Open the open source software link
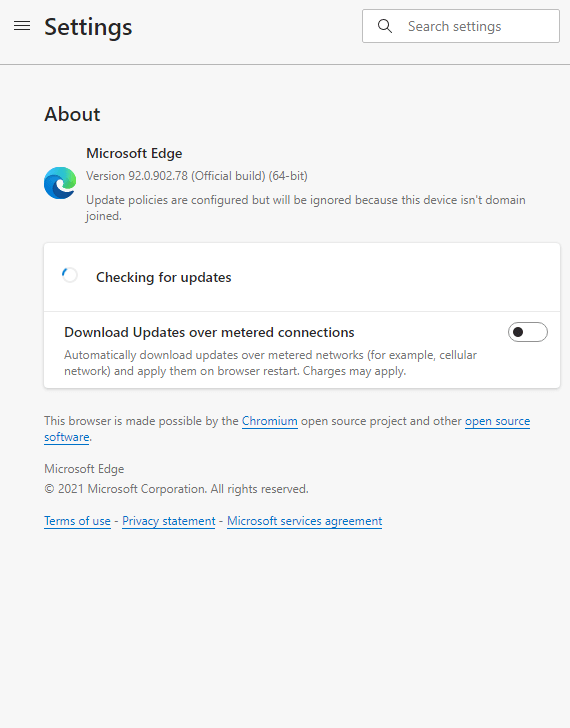The height and width of the screenshot is (728, 570). [287, 429]
